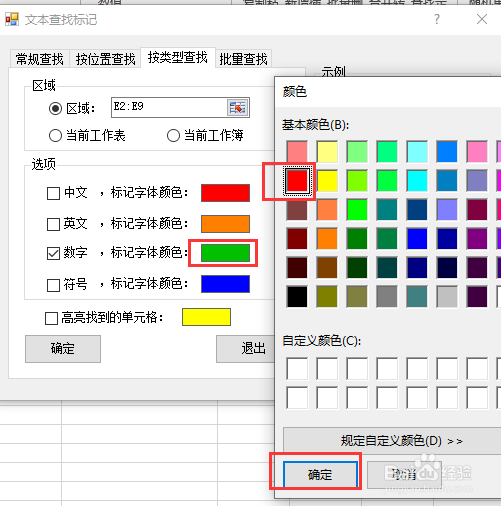The height and width of the screenshot is (506, 501).
Task: Click 取消 in the 颜色 dialog
Action: coord(404,475)
